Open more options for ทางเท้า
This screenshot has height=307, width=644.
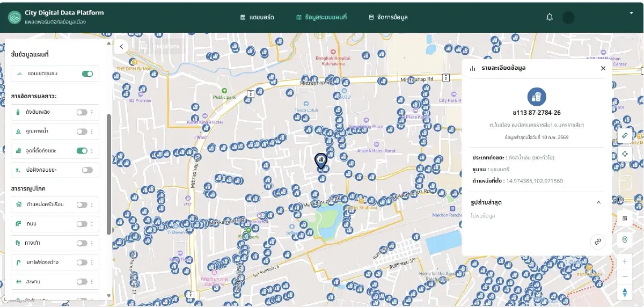click(92, 243)
